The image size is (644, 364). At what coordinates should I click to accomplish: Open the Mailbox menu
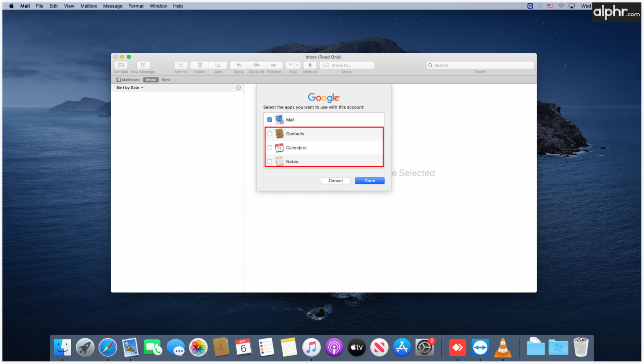(x=88, y=6)
